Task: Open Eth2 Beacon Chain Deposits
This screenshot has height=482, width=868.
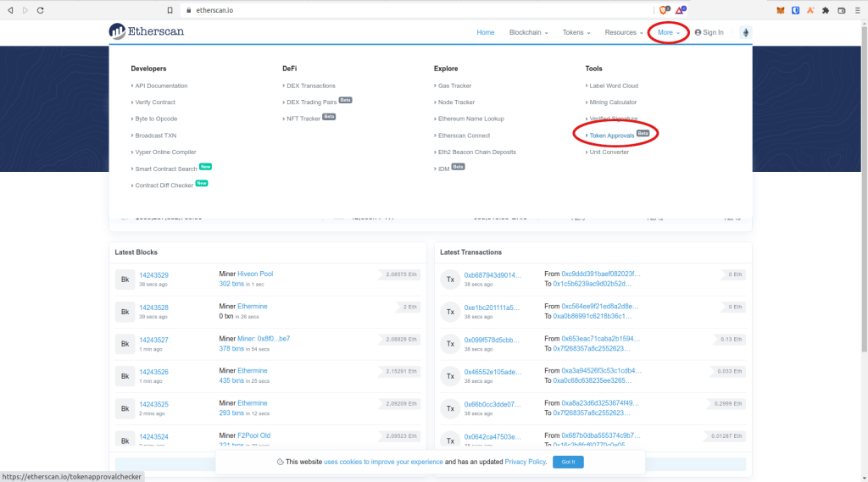Action: tap(476, 152)
